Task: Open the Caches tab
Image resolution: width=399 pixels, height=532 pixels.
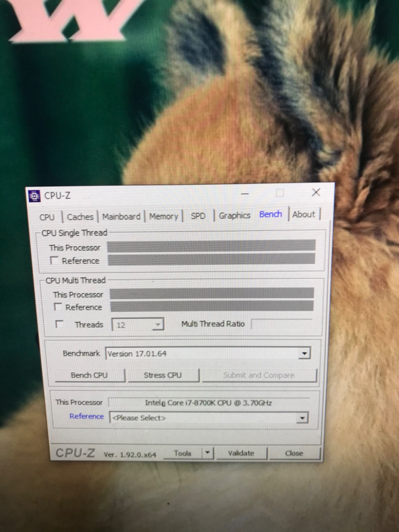Action: tap(80, 217)
